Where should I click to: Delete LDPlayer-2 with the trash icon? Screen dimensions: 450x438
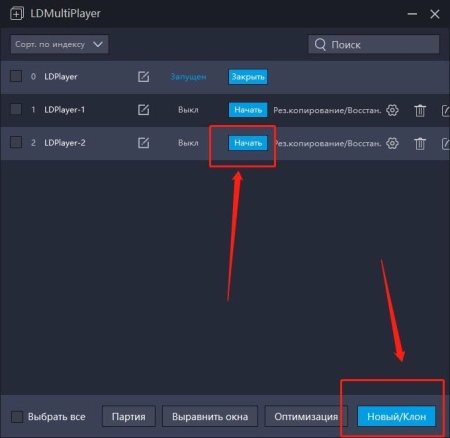click(x=420, y=144)
